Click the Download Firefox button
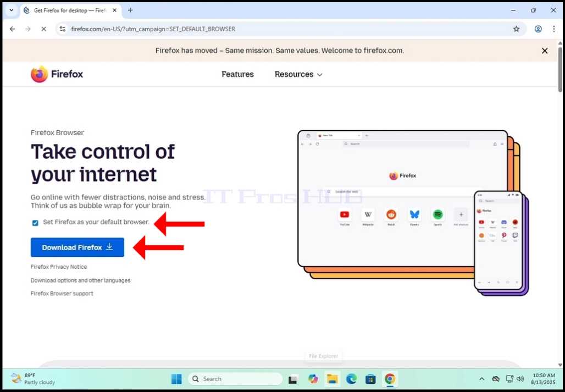 77,247
